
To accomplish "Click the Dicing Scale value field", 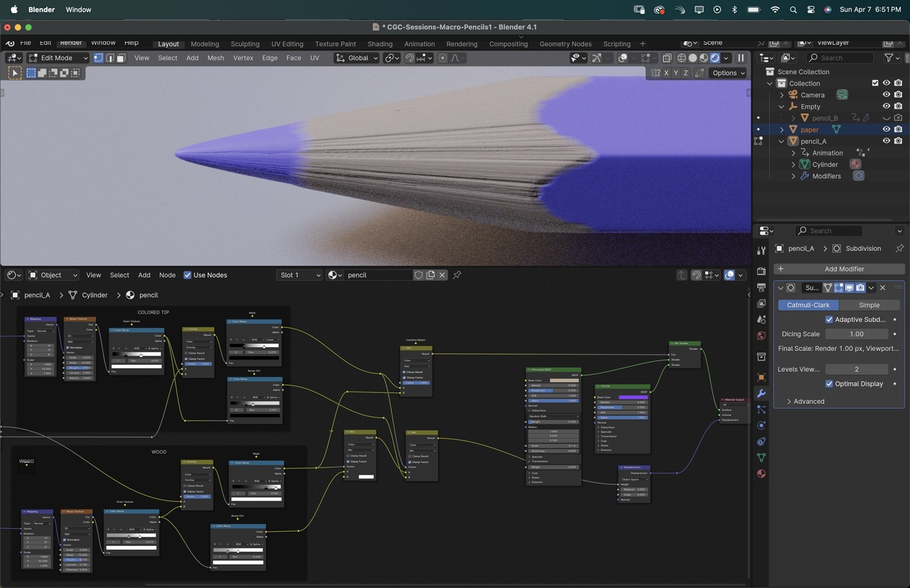I will click(x=856, y=334).
